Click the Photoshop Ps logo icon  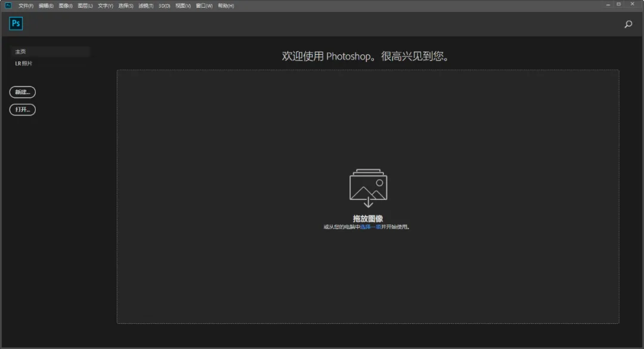pos(16,23)
